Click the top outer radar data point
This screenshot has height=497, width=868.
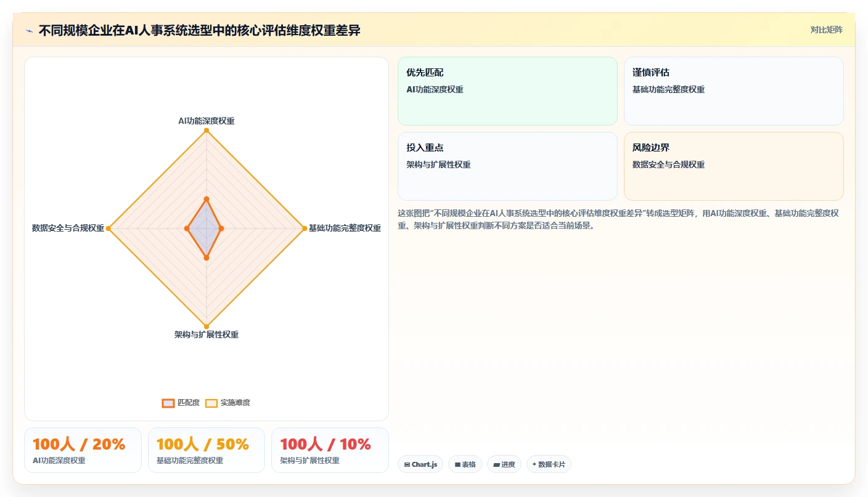click(207, 130)
